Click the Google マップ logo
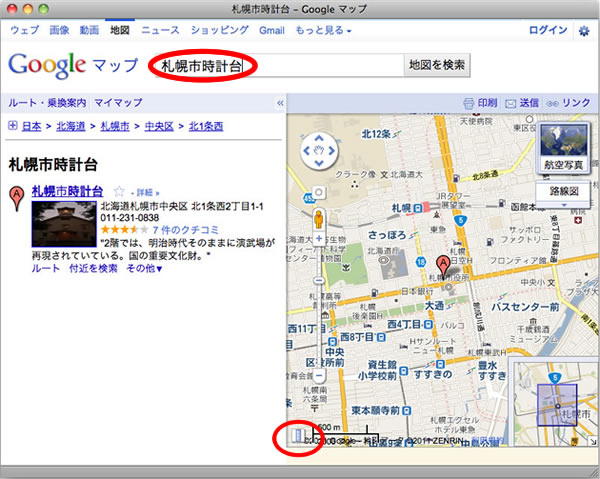 click(73, 66)
